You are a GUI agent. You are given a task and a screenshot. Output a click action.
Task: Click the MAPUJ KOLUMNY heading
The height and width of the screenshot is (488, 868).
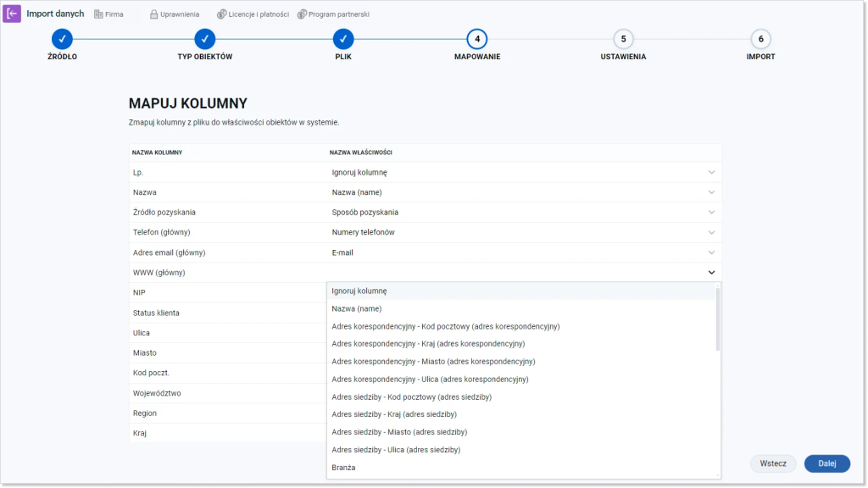tap(187, 103)
